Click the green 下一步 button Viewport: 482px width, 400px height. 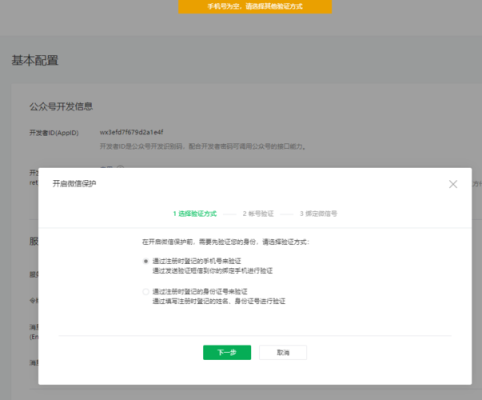227,352
